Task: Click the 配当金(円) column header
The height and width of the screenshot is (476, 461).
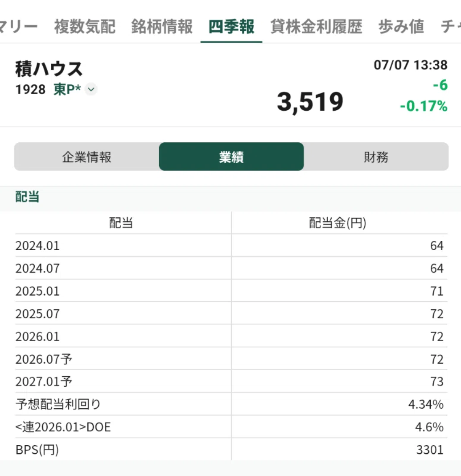Action: coord(338,223)
